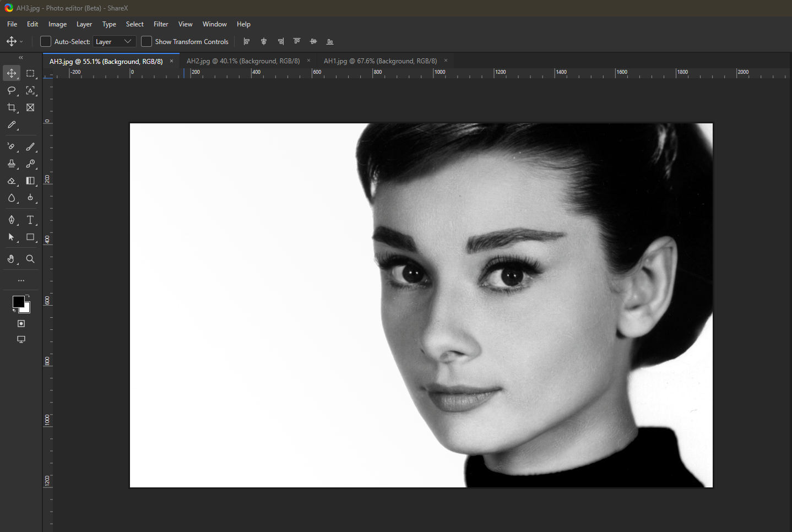Collapse the toolbar with double chevron

point(21,57)
